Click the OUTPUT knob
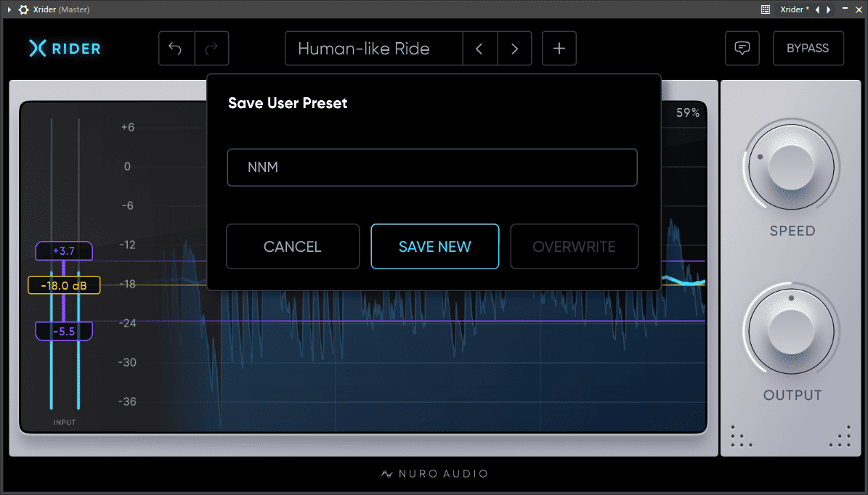The width and height of the screenshot is (868, 495). tap(792, 331)
